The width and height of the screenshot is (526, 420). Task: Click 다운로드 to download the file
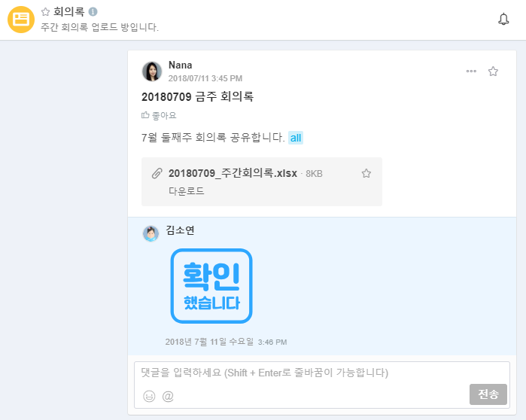tap(186, 191)
